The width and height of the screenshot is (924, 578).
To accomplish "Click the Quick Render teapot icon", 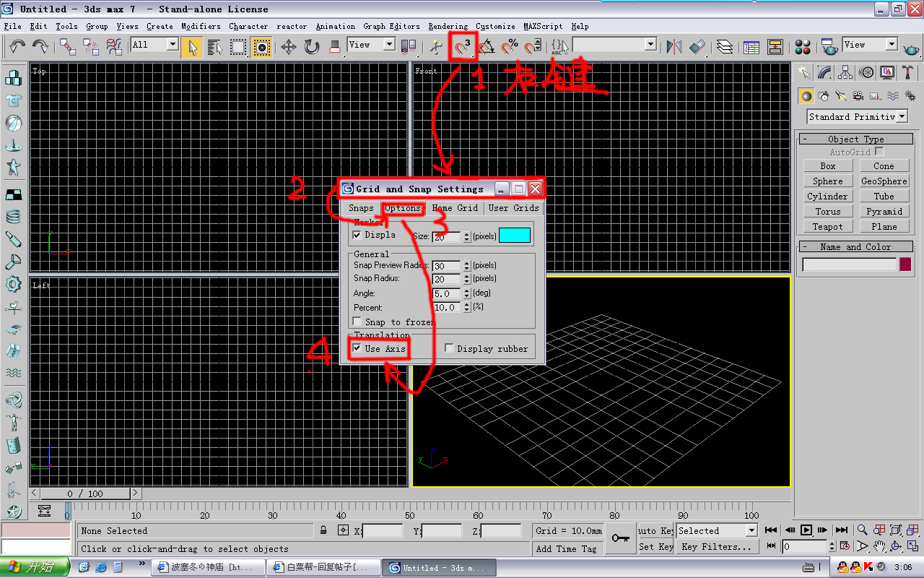I will coord(912,48).
